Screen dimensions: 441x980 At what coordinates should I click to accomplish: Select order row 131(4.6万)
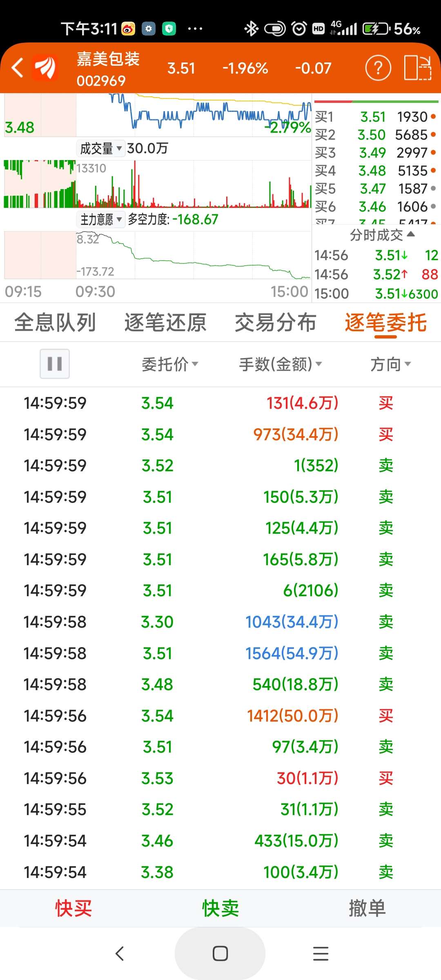[x=220, y=403]
